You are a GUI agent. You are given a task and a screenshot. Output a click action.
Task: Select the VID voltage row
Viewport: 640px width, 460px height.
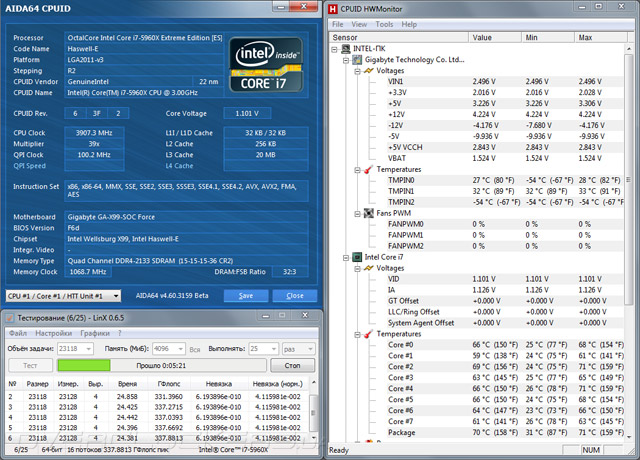tap(505, 279)
